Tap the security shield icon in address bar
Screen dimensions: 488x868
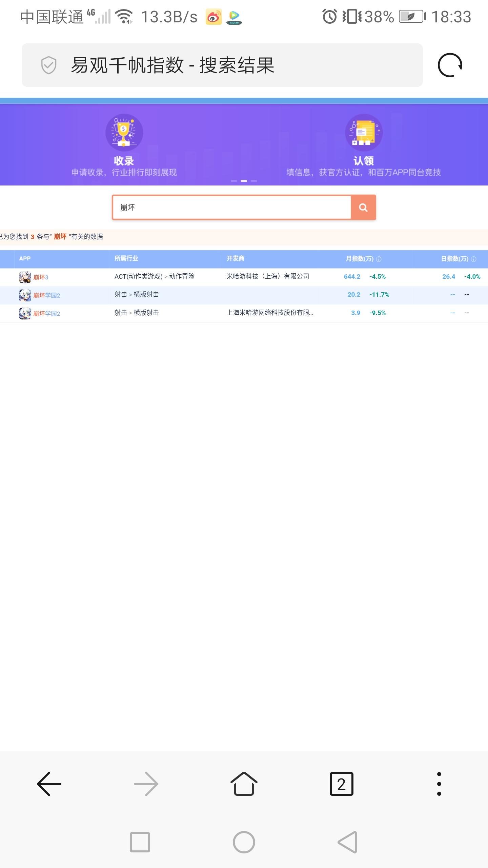pos(49,65)
